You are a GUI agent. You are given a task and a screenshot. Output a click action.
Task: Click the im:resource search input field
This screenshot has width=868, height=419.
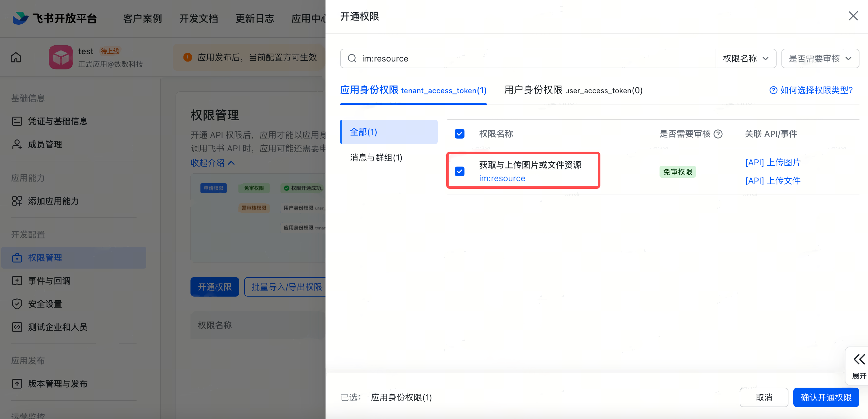(x=528, y=58)
